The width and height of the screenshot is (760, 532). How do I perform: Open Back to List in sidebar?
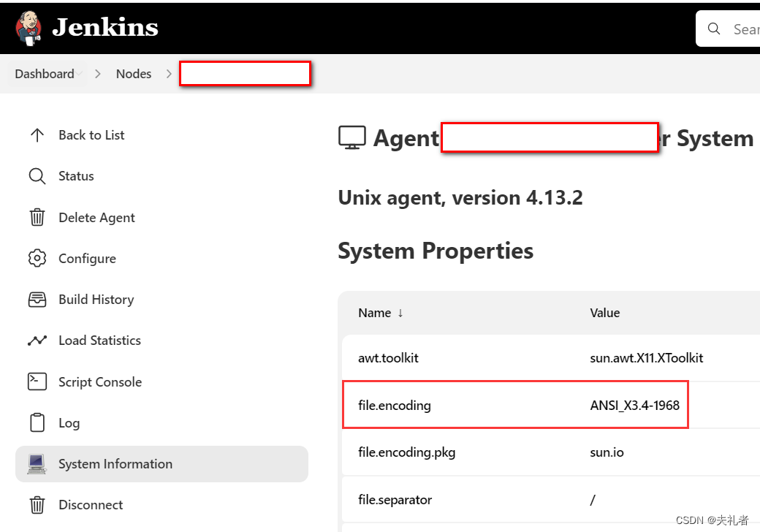[91, 135]
